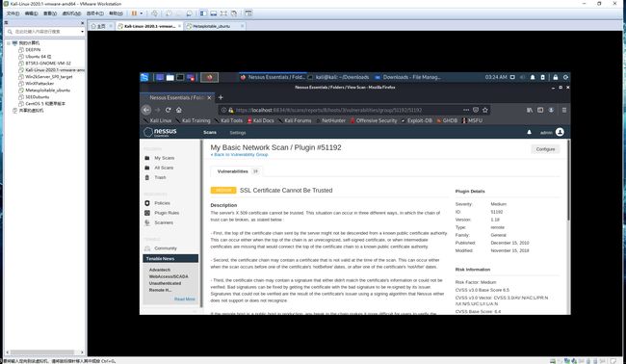Open Policies in Nessus sidebar

click(162, 203)
